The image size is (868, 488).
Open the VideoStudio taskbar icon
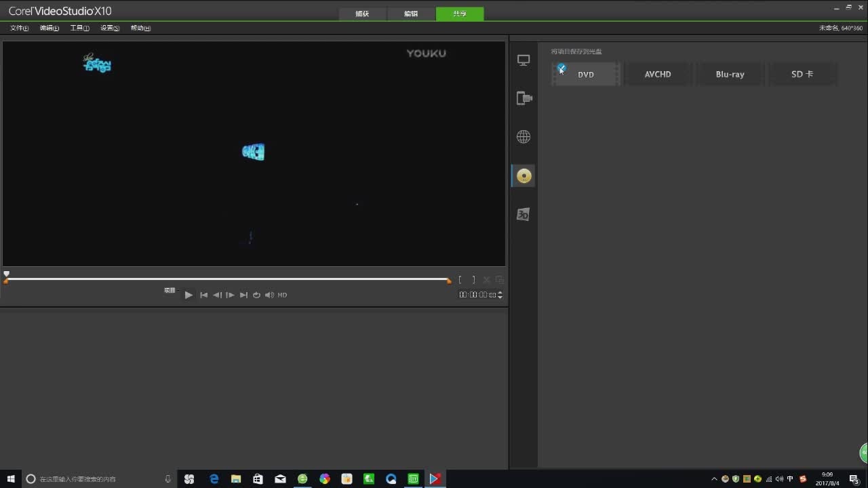435,479
